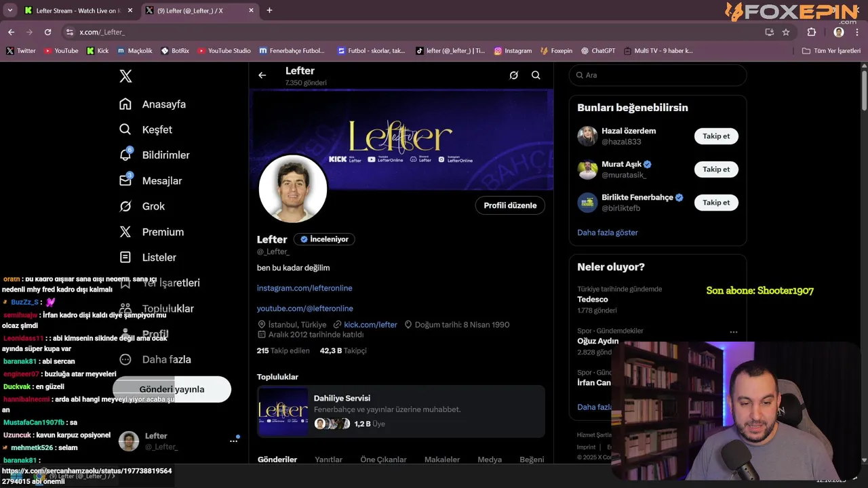This screenshot has height=488, width=868.
Task: Click Profili düzenle button
Action: pyautogui.click(x=510, y=205)
